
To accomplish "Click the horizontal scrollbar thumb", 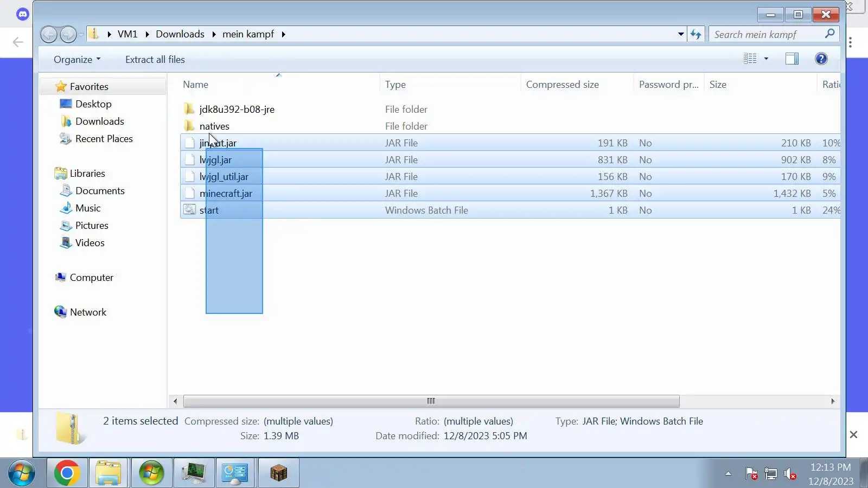I will coord(431,401).
